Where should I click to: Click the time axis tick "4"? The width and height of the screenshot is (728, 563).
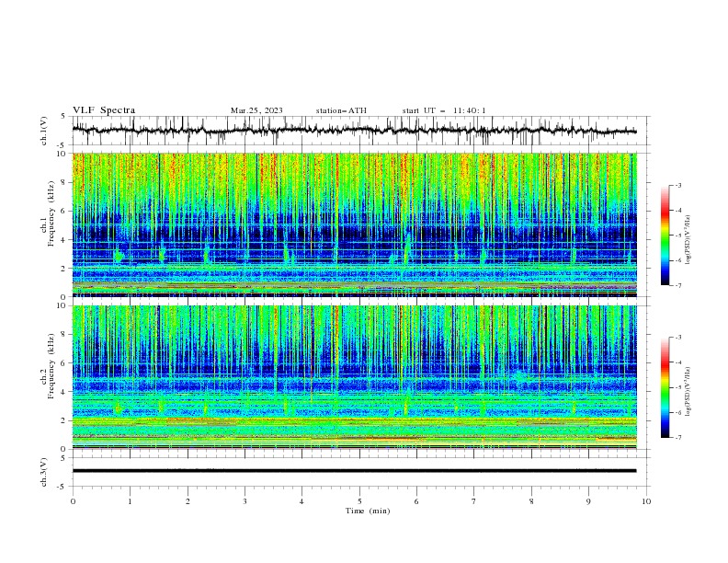click(x=301, y=501)
